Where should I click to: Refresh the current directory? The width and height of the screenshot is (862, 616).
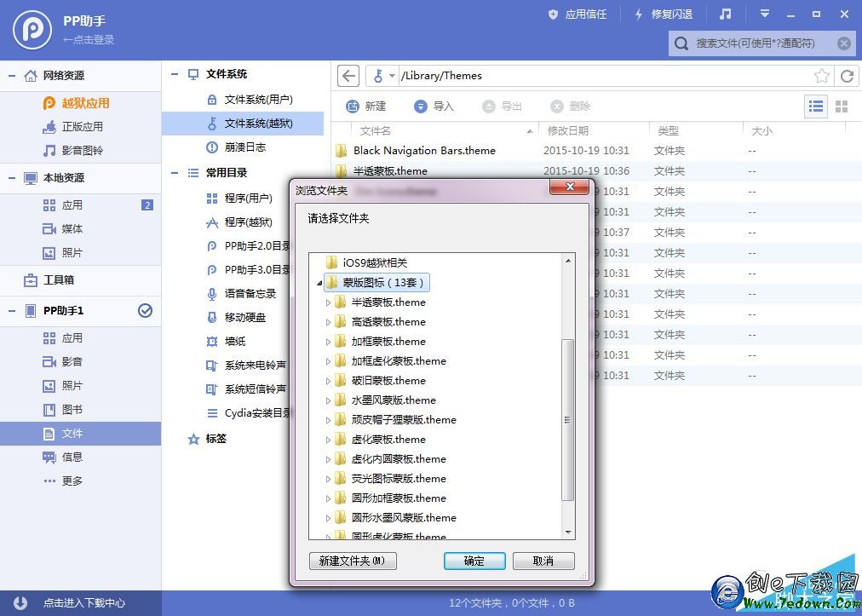[x=848, y=76]
